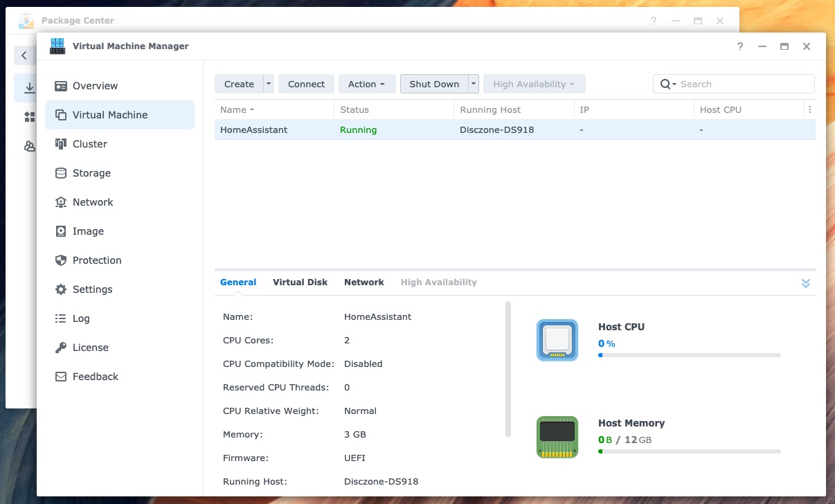
Task: Collapse the details panel with double chevron
Action: 806,283
